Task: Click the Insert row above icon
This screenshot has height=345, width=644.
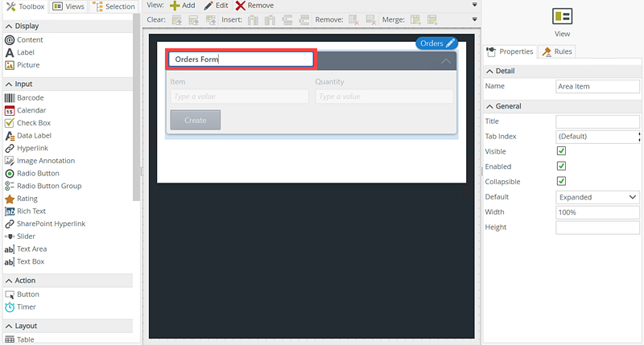Action: [x=287, y=19]
